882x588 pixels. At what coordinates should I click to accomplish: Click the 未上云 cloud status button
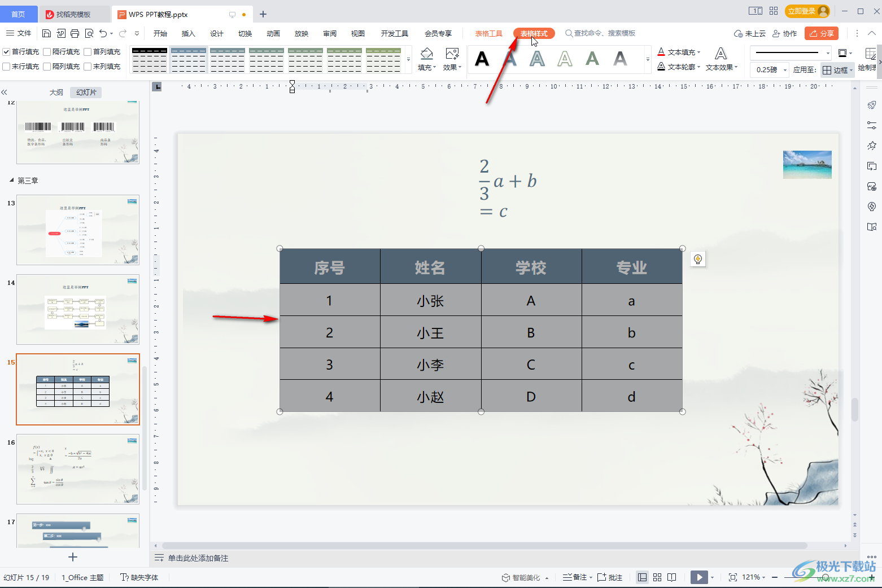pyautogui.click(x=750, y=33)
